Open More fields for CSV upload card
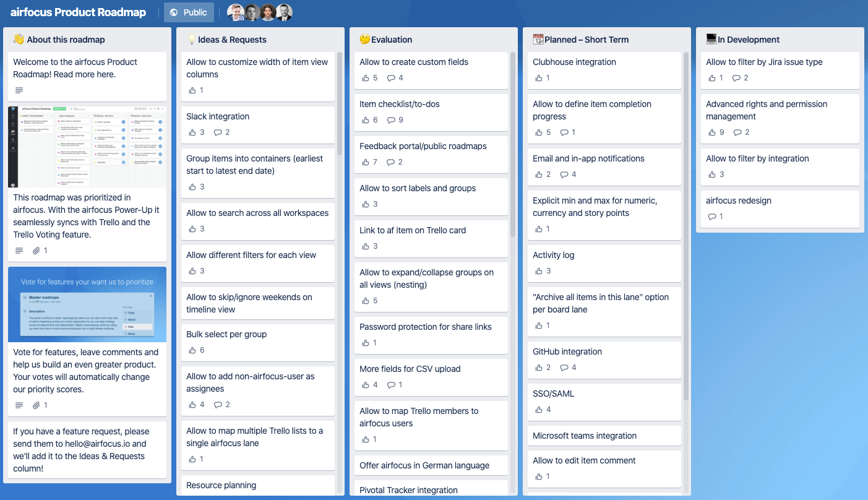The width and height of the screenshot is (868, 500). (x=431, y=377)
